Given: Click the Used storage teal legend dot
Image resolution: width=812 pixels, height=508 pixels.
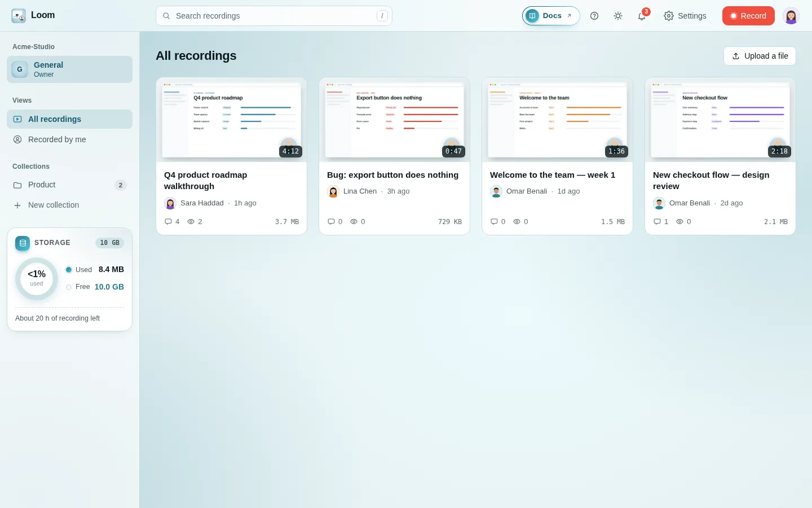Looking at the screenshot, I should pyautogui.click(x=69, y=270).
